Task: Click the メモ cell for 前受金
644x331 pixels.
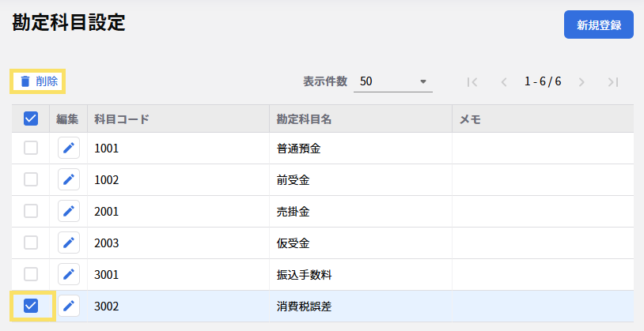Action: [542, 179]
